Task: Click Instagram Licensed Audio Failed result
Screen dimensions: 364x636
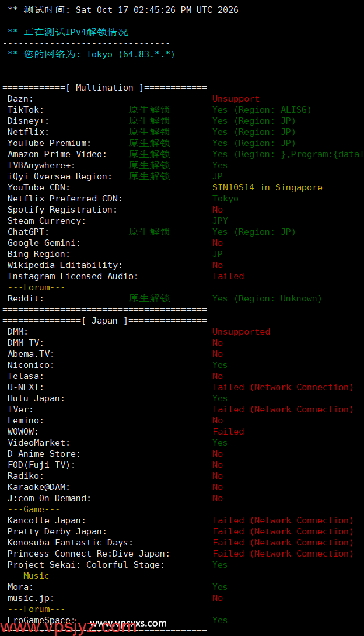Action: click(x=228, y=276)
